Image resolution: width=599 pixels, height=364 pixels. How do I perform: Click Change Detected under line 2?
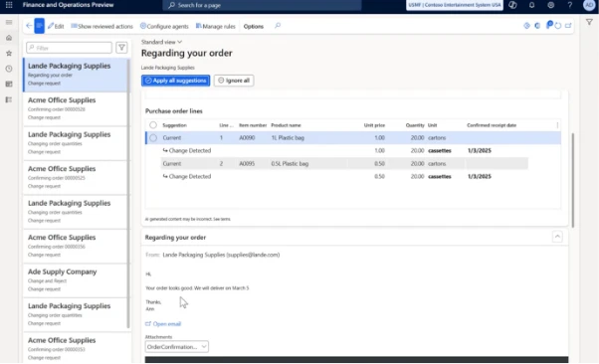click(187, 176)
